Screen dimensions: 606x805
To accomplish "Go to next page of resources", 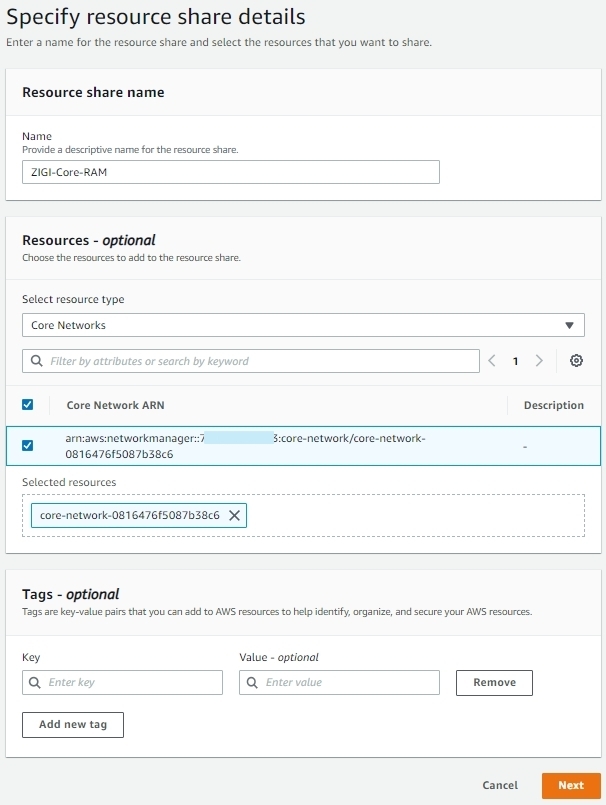I will point(539,361).
